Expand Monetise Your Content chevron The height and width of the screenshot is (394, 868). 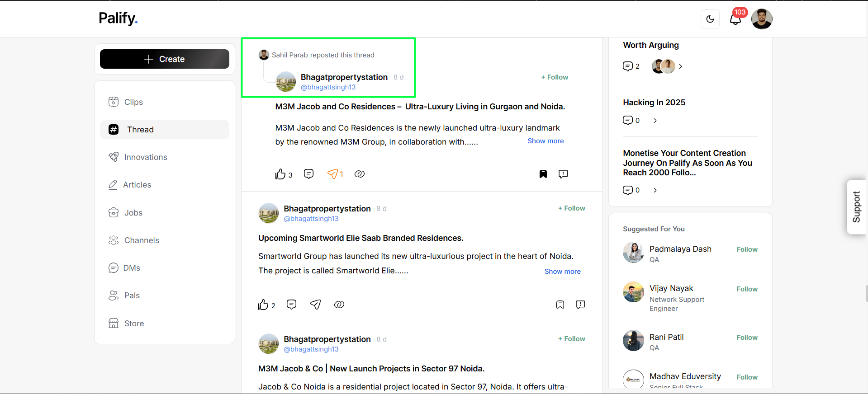(655, 190)
